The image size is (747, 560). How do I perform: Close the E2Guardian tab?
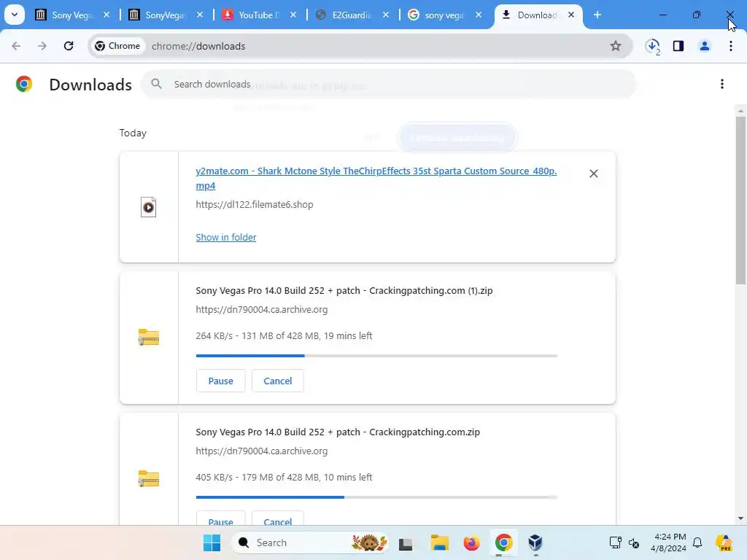click(x=385, y=15)
